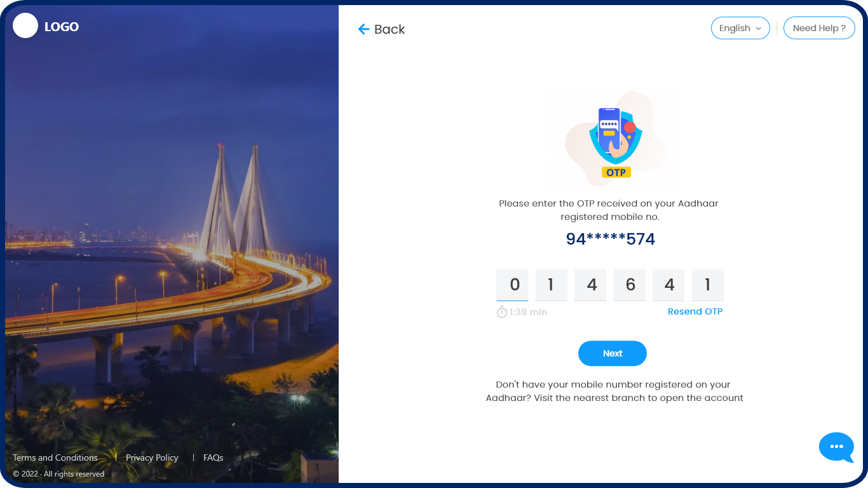This screenshot has width=868, height=488.
Task: Open the Terms and Conditions link
Action: pyautogui.click(x=55, y=457)
